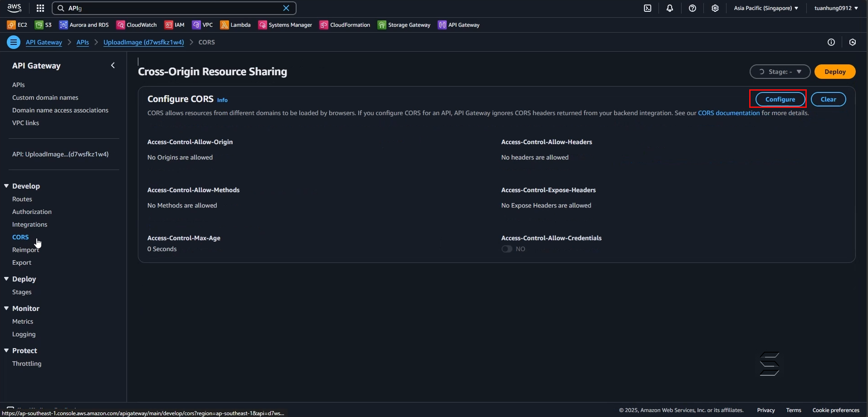This screenshot has height=417, width=868.
Task: Go to API Gateway breadcrumb link
Action: point(44,42)
